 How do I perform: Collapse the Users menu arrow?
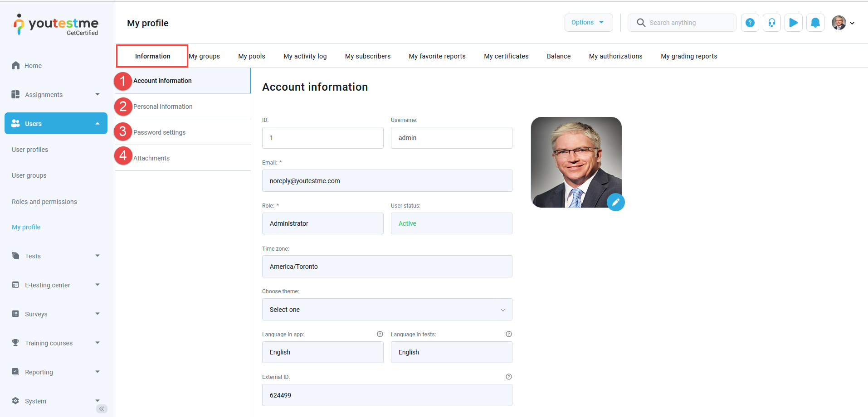(98, 124)
